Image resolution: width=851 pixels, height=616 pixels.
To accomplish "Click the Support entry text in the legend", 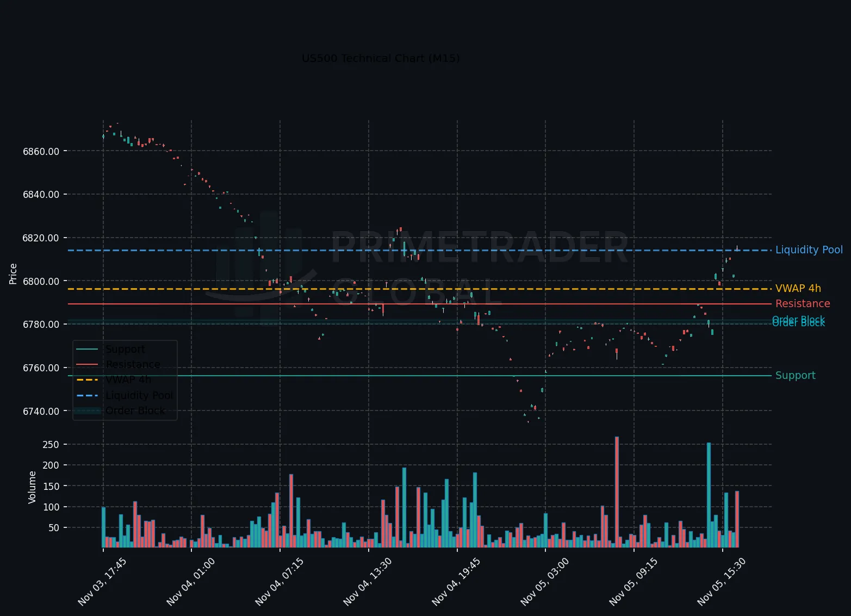I will (x=126, y=350).
